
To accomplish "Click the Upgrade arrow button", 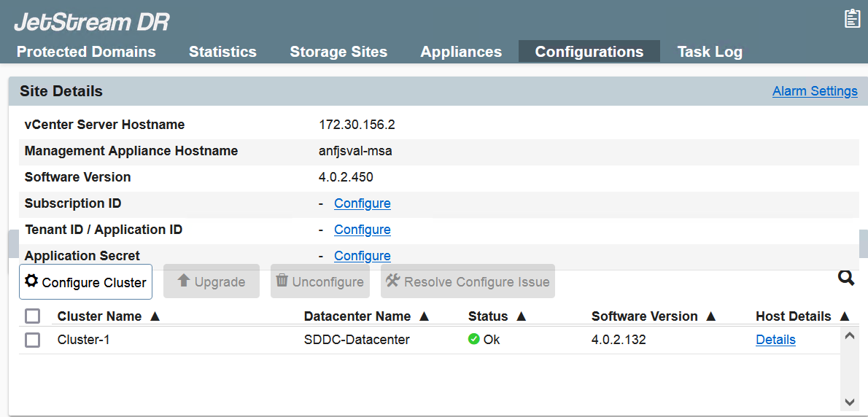I will click(212, 281).
